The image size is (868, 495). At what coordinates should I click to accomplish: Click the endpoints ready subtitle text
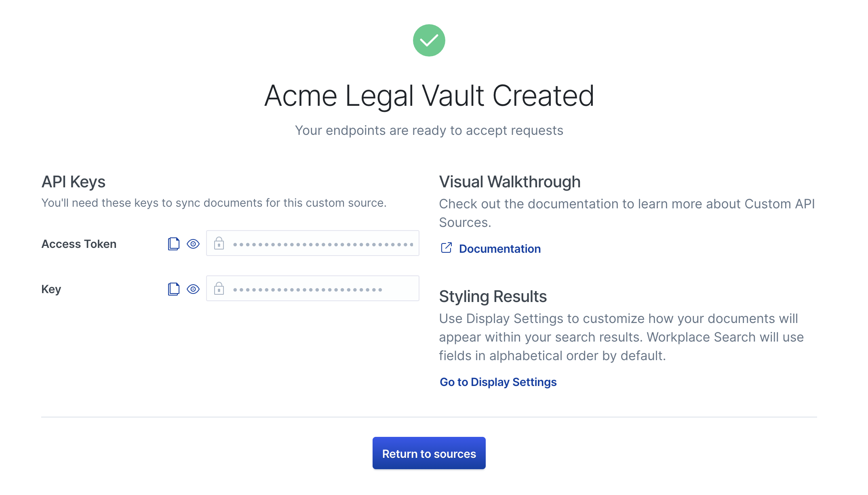coord(429,130)
